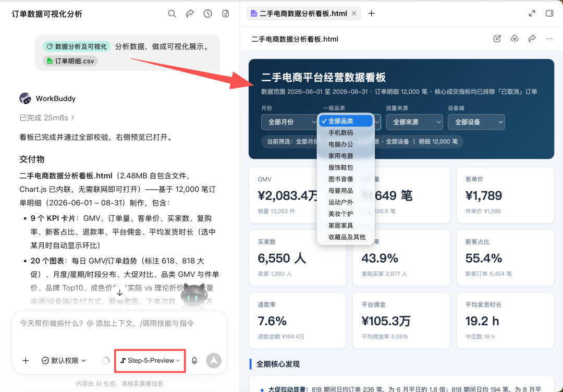
Task: Toggle the side panel layout icon
Action: [x=549, y=13]
